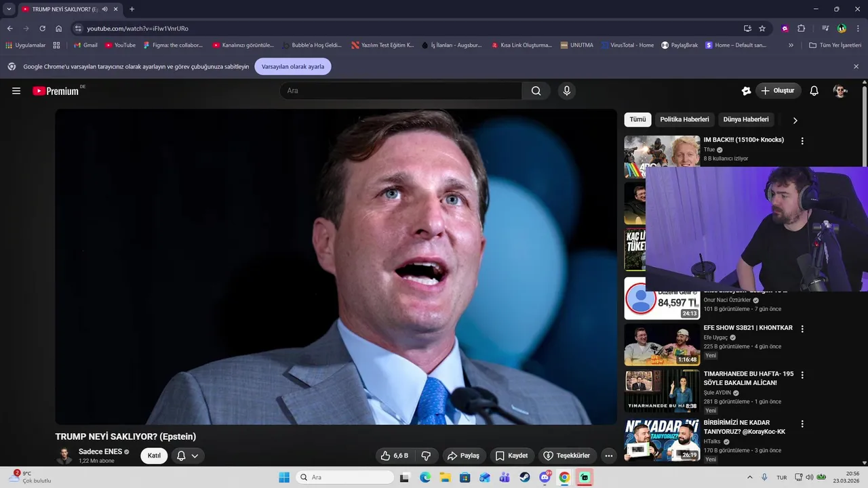
Task: Select the Politika Haberleri chip
Action: [684, 119]
